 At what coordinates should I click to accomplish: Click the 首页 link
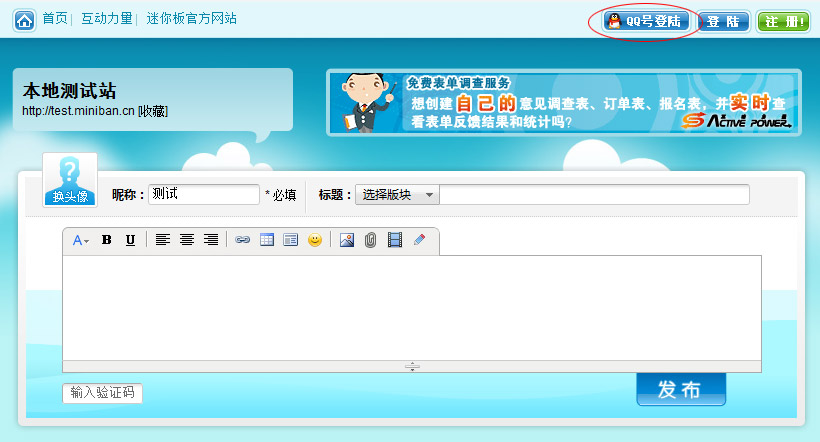[55, 19]
